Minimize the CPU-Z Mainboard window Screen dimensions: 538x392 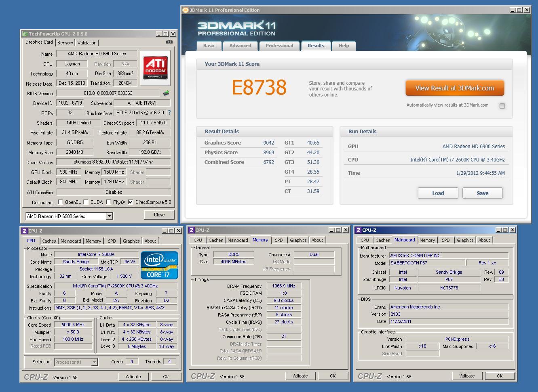[498, 230]
